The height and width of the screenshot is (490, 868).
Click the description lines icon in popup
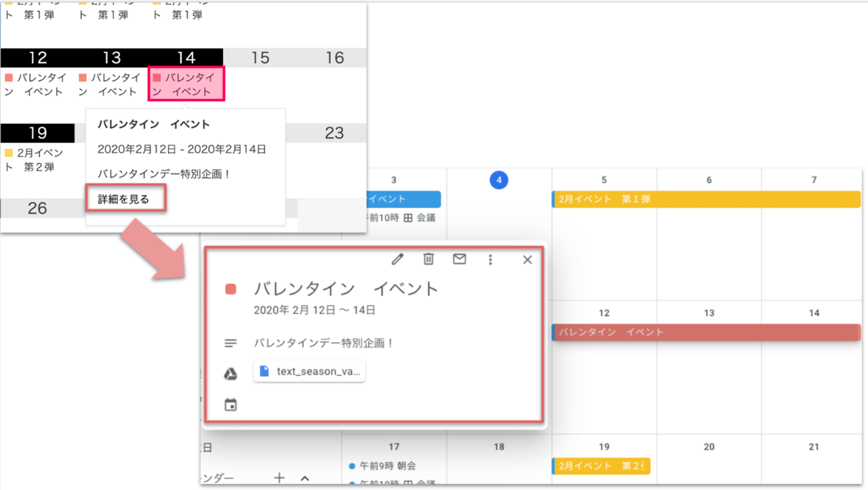pyautogui.click(x=231, y=344)
